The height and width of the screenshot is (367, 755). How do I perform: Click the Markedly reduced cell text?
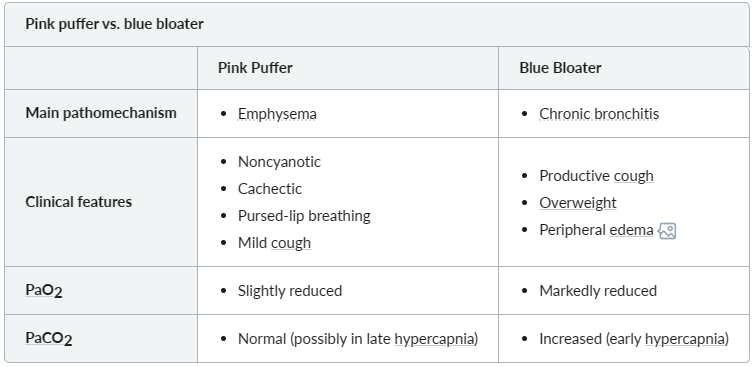(598, 291)
